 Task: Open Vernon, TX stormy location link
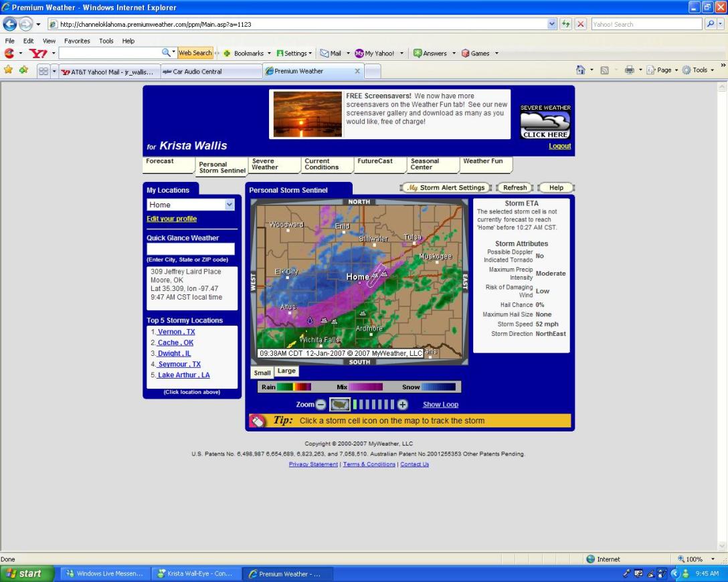[176, 332]
